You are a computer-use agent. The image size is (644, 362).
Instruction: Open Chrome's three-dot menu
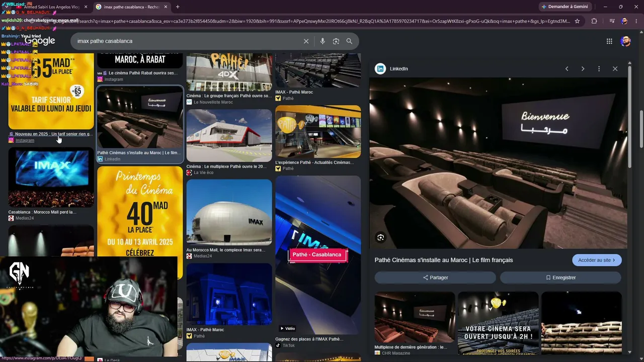coord(636,21)
